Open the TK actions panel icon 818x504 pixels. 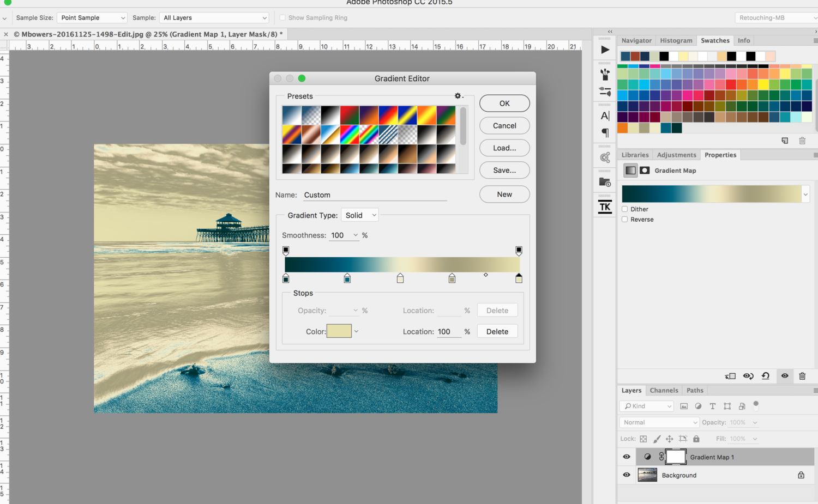(605, 207)
